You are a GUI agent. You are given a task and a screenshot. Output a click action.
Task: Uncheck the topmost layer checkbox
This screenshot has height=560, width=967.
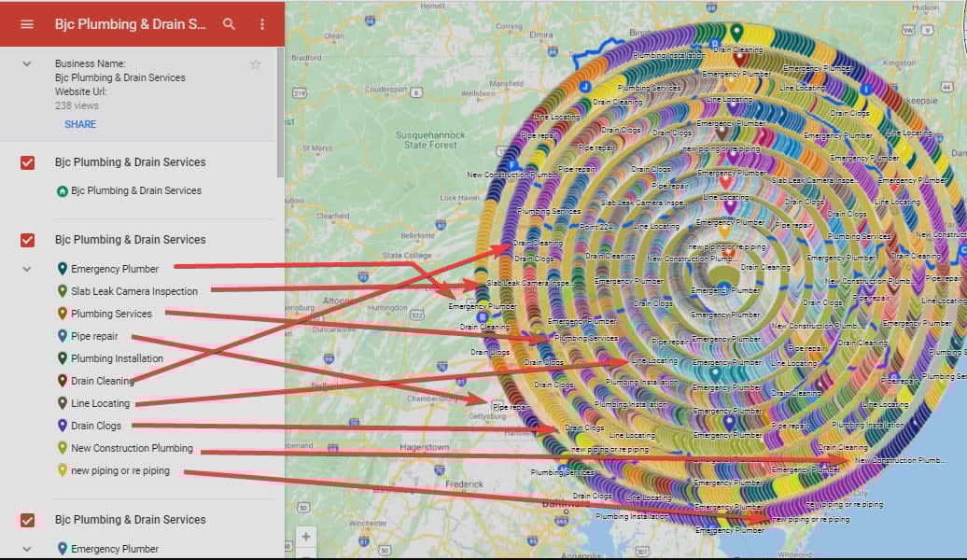(28, 162)
